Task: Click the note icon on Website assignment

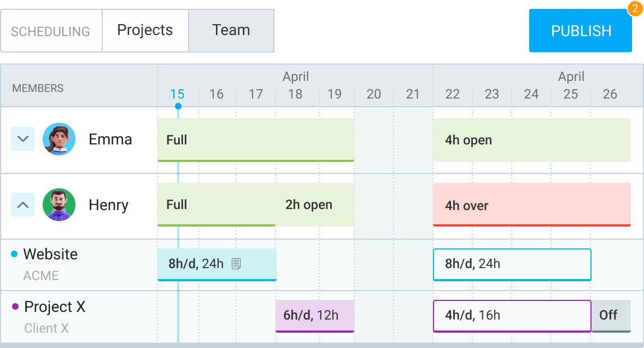Action: [236, 264]
